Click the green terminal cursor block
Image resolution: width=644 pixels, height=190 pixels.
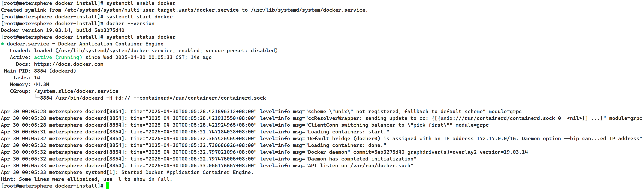[108, 185]
